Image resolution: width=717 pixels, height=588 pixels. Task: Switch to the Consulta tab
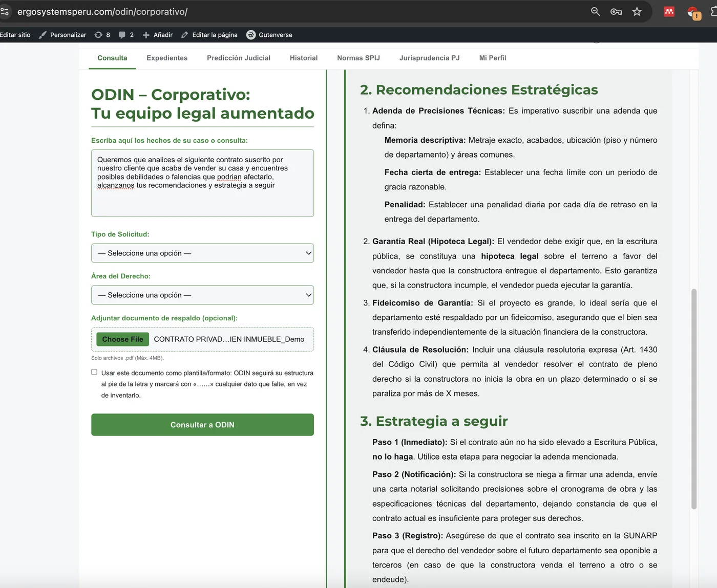112,58
